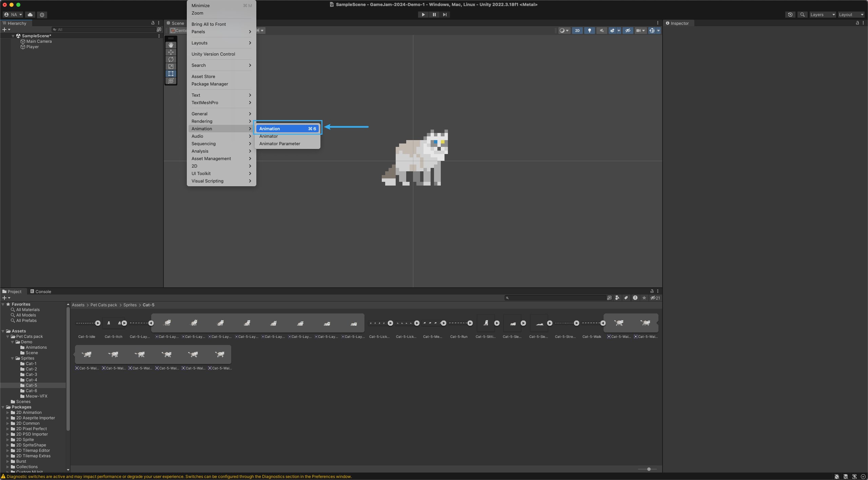Toggle scene visibility hidden-objects eye button

coord(628,31)
